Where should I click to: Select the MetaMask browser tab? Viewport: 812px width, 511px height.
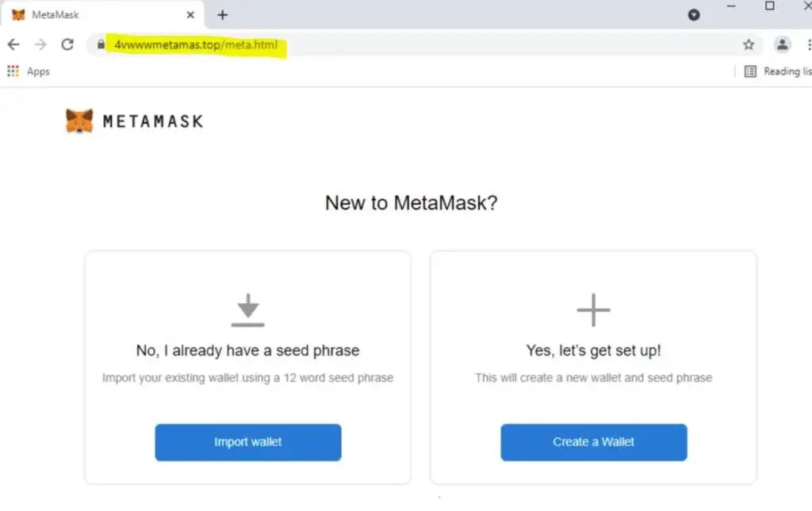[x=95, y=14]
